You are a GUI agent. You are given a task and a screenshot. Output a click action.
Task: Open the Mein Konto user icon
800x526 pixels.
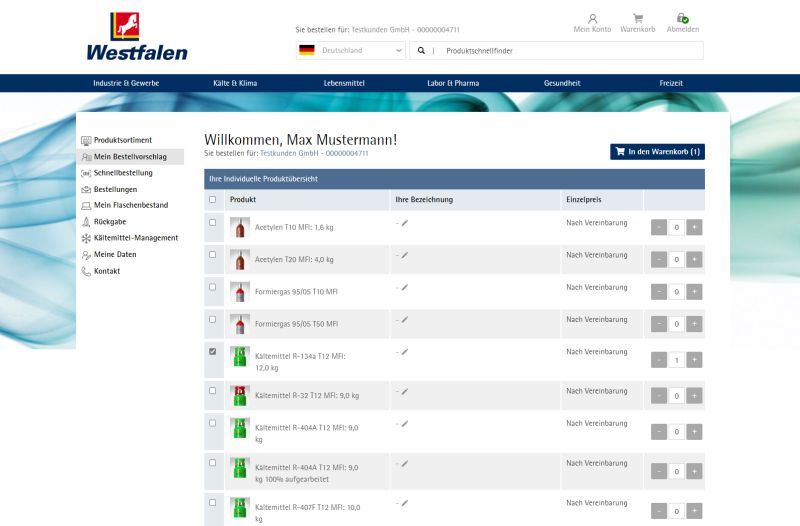pyautogui.click(x=592, y=19)
